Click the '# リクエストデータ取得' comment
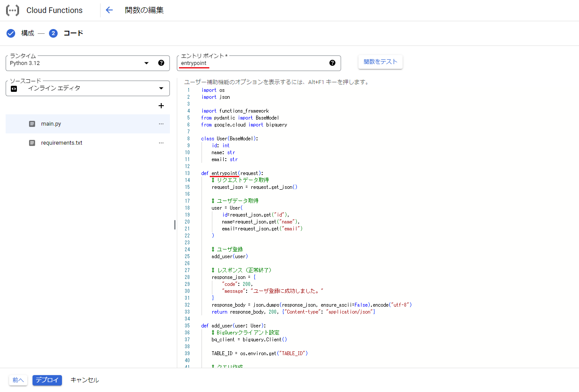 pos(240,180)
